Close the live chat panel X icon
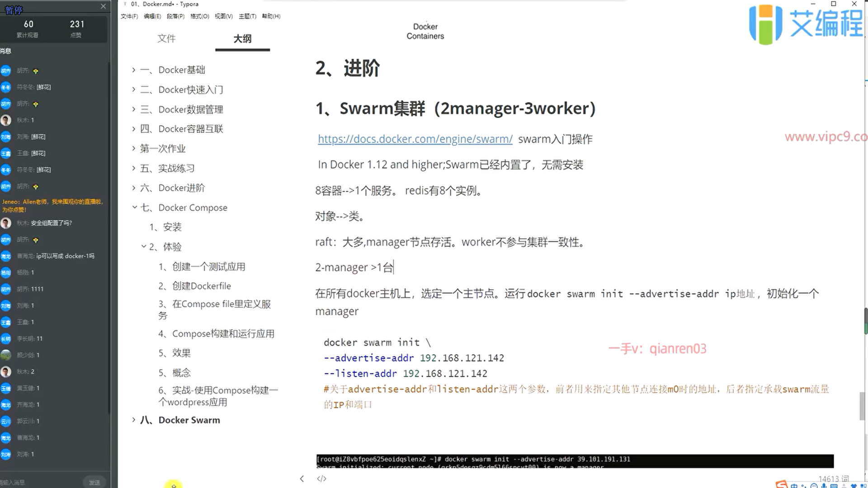The width and height of the screenshot is (868, 488). [x=103, y=6]
